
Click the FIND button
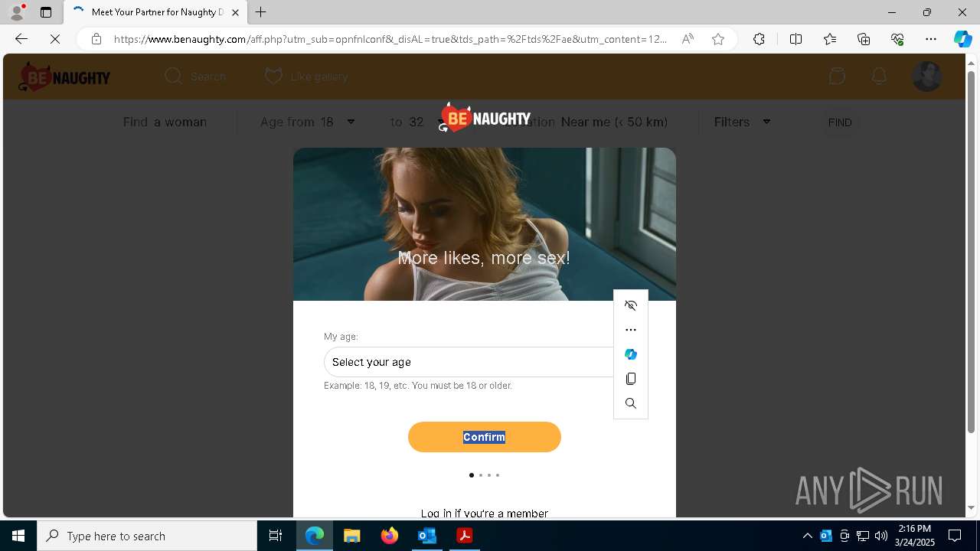click(840, 122)
